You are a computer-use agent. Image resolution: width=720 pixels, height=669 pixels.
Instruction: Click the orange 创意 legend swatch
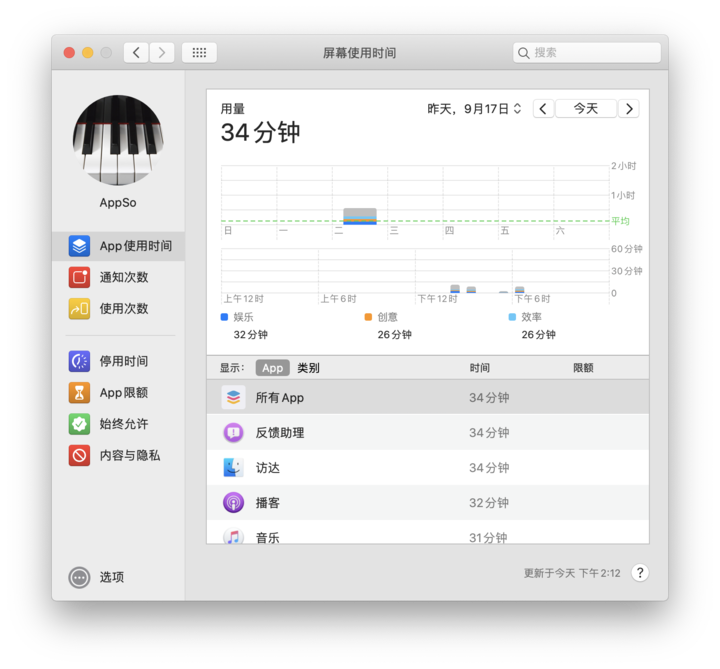[368, 317]
